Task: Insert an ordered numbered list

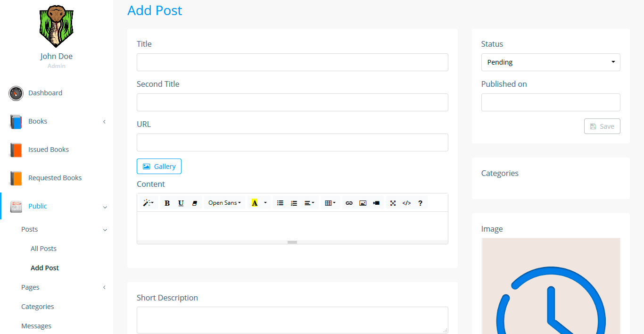Action: point(294,203)
